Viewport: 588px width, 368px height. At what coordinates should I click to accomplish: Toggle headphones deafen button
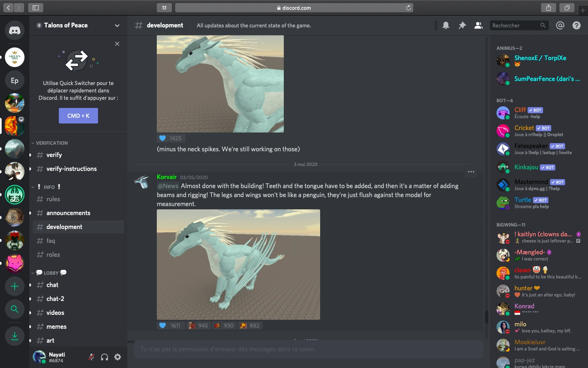105,357
